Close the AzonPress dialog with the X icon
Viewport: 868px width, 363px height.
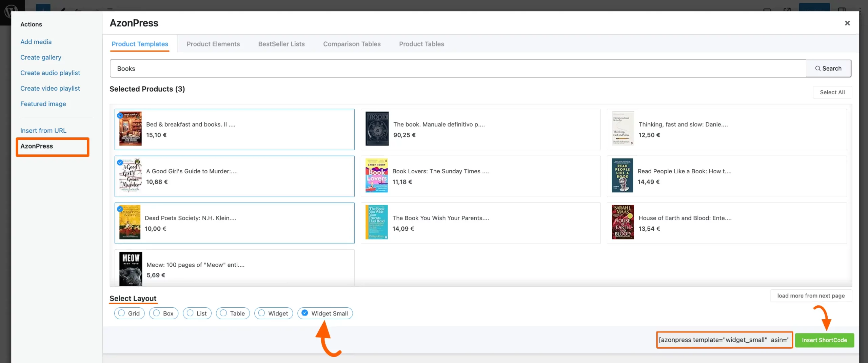(847, 23)
